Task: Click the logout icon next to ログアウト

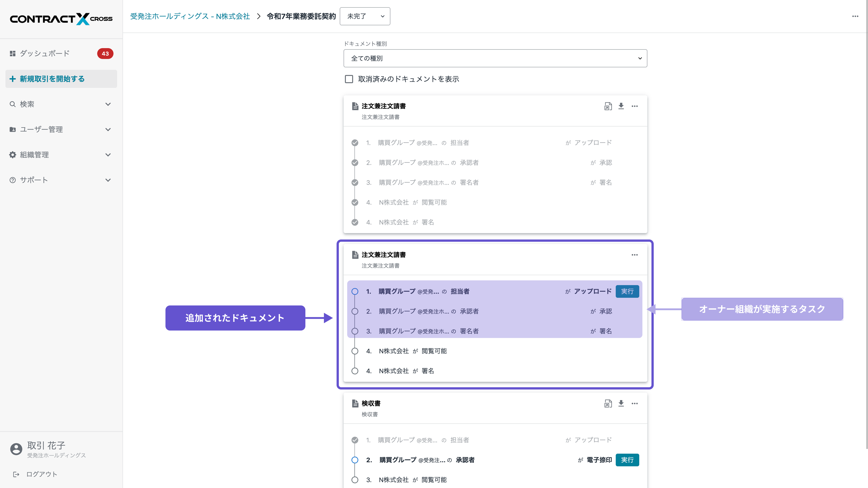Action: point(16,474)
